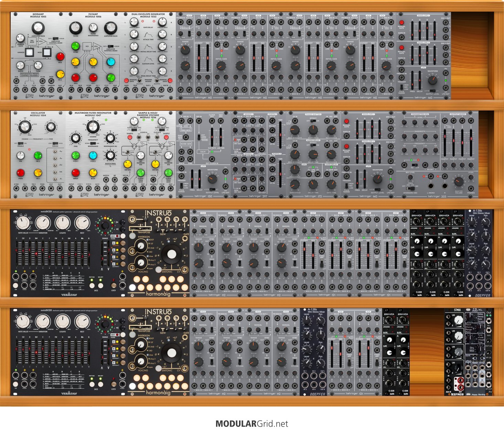The image size is (504, 431).
Task: Click the cyan CV 2 knob on Filtamp 1006
Action: pos(110,62)
